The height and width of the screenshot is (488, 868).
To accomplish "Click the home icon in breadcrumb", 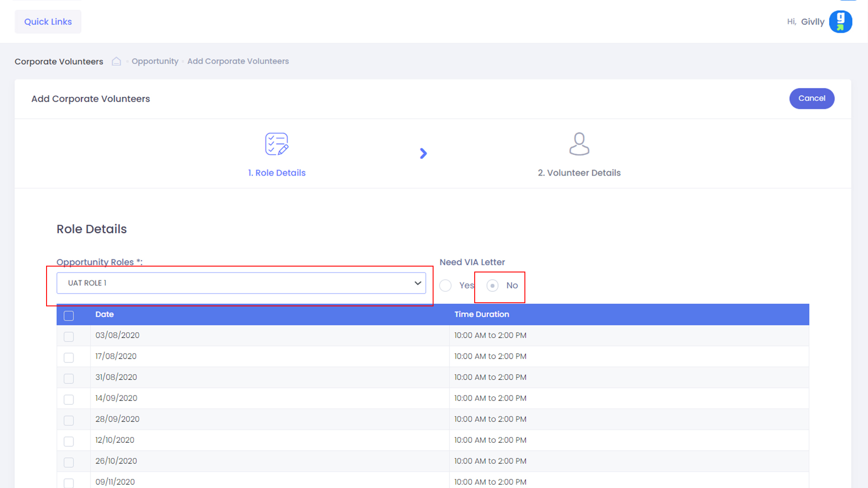I will point(116,61).
